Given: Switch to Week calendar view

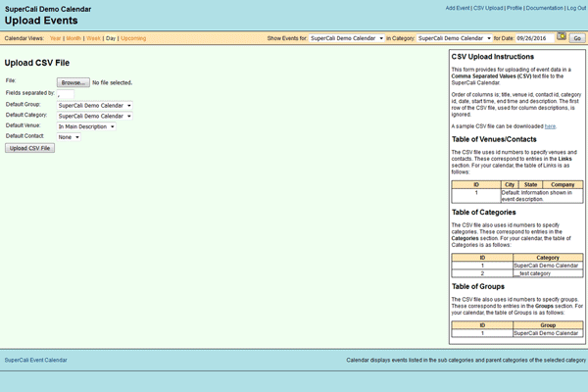Looking at the screenshot, I should [x=94, y=38].
